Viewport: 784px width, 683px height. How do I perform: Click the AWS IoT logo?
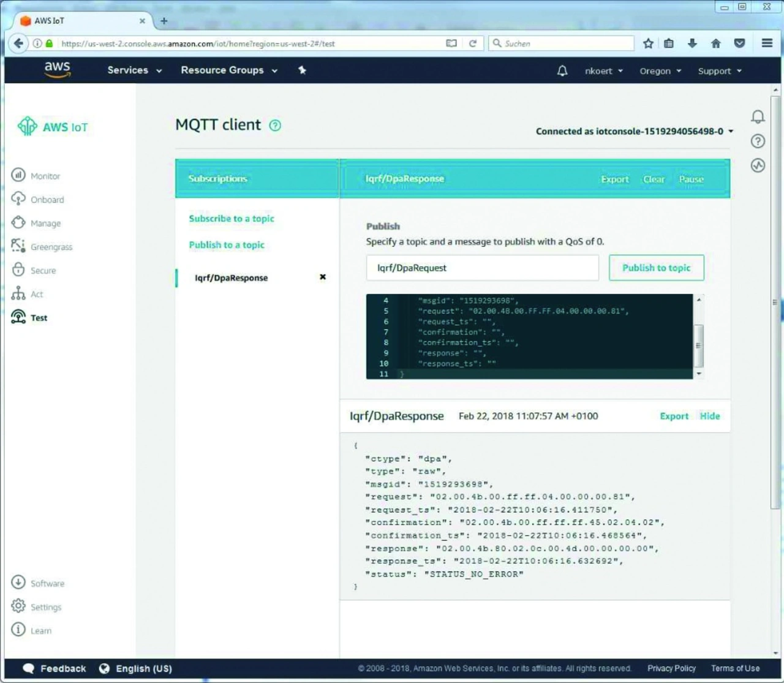coord(53,127)
